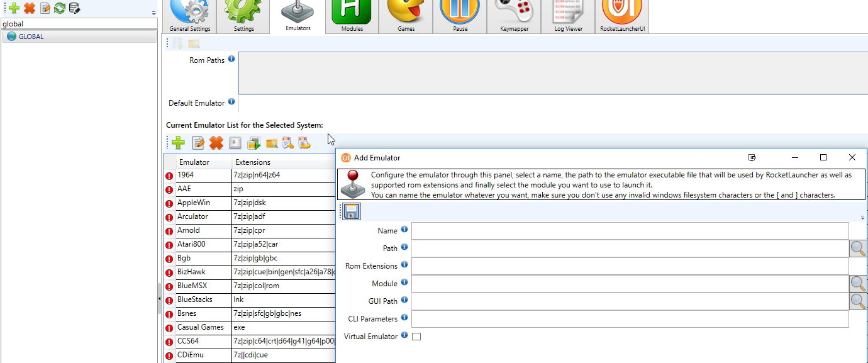Select the GLOBAL system entry

(31, 36)
